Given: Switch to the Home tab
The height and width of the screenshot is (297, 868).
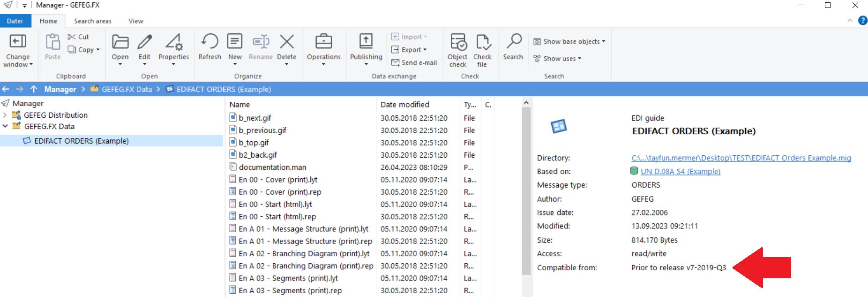Looking at the screenshot, I should click(48, 21).
